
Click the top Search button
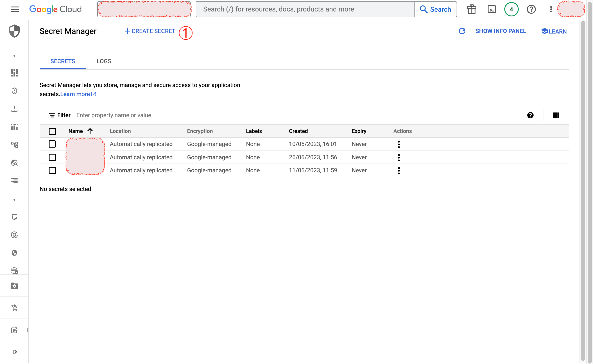(x=435, y=9)
